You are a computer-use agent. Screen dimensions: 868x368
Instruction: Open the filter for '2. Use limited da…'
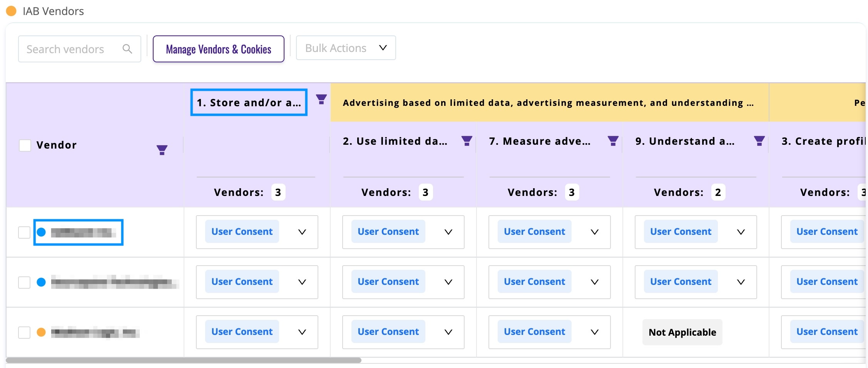(467, 141)
